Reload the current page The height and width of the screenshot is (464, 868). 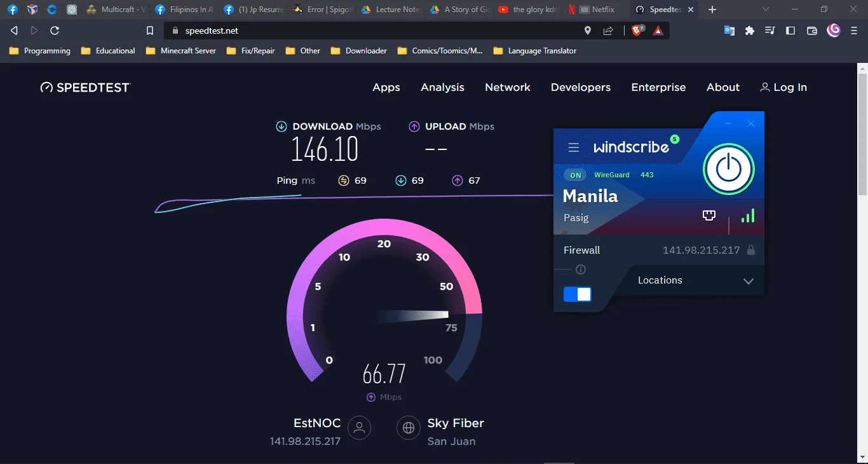(55, 31)
